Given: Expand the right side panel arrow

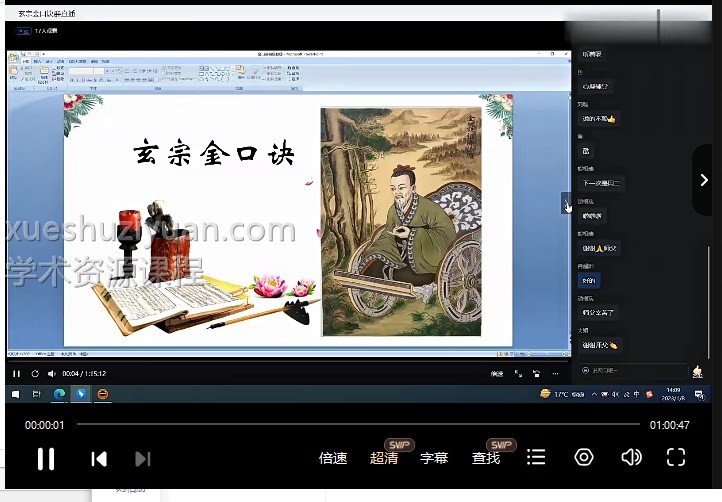Looking at the screenshot, I should (704, 180).
